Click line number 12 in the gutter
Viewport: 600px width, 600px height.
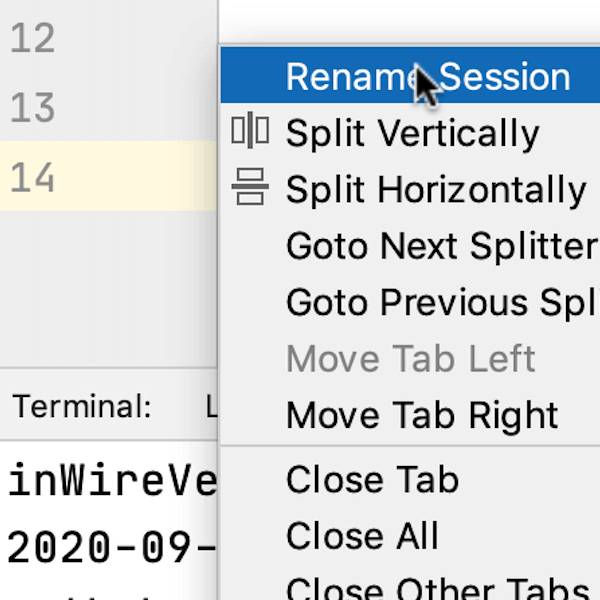click(x=32, y=39)
